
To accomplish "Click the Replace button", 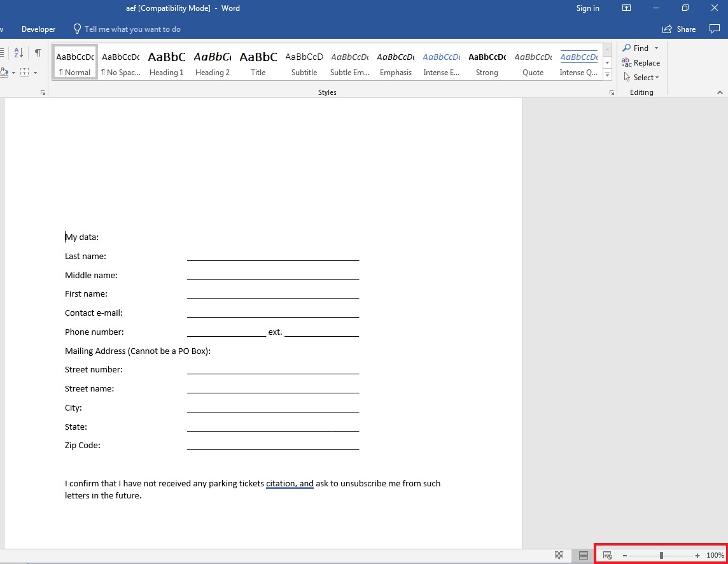I will point(641,63).
